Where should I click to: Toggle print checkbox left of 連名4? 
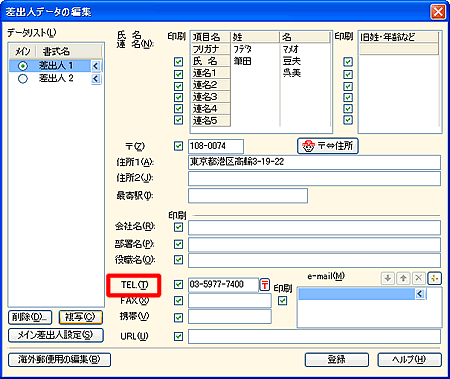[178, 109]
